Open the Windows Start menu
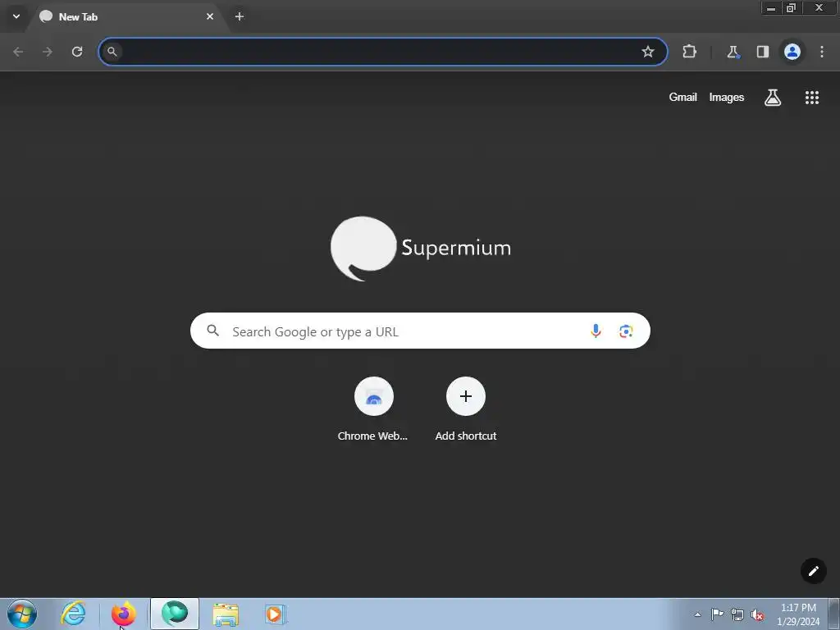Viewport: 840px width, 630px height. [x=22, y=614]
